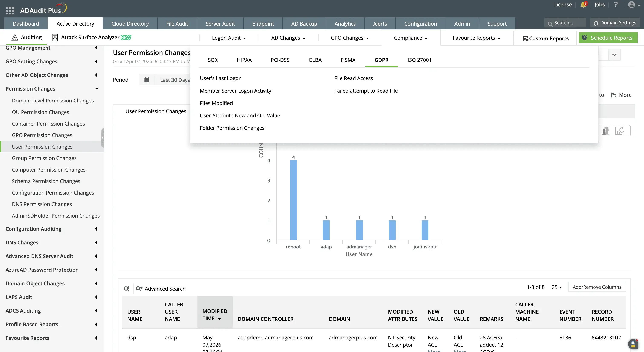Switch to the SOX compliance tab
The width and height of the screenshot is (644, 352).
pos(213,60)
